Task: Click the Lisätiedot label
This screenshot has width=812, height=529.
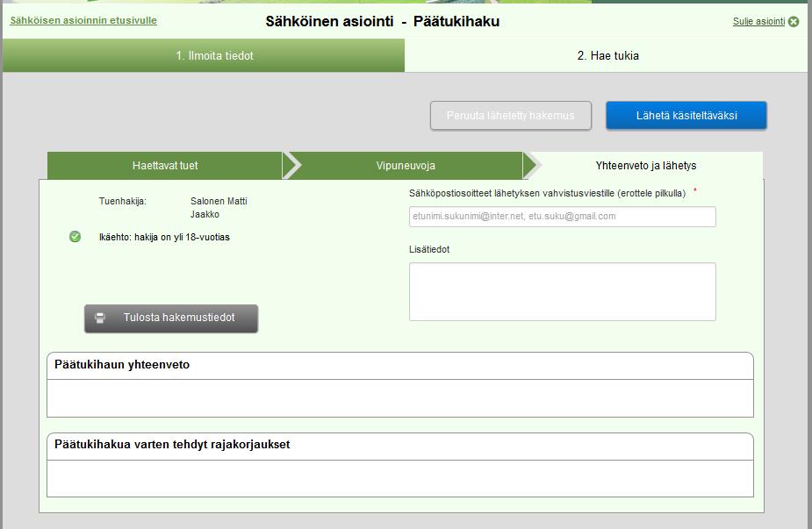Action: pos(429,249)
